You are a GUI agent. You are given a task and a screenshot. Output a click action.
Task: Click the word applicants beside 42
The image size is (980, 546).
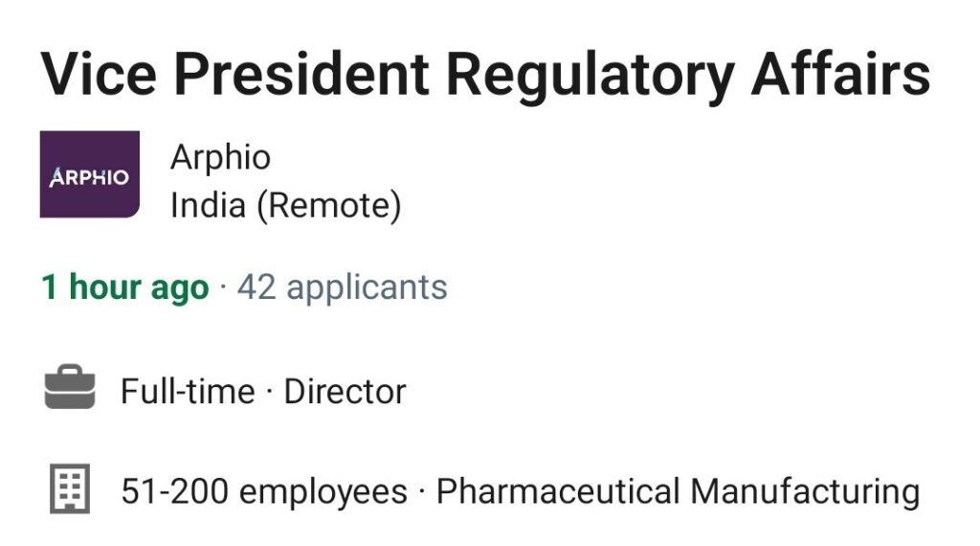click(367, 288)
